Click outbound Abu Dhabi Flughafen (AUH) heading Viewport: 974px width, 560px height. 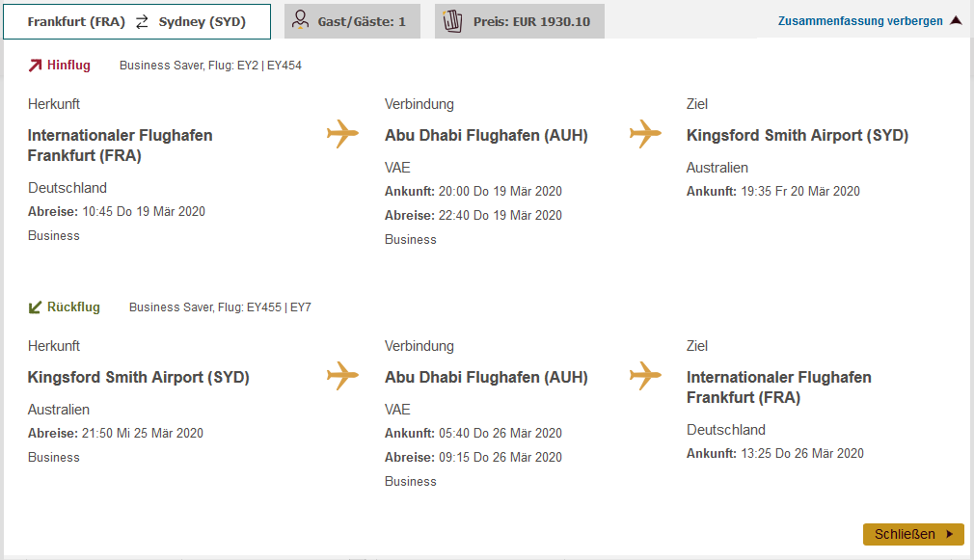tap(486, 136)
